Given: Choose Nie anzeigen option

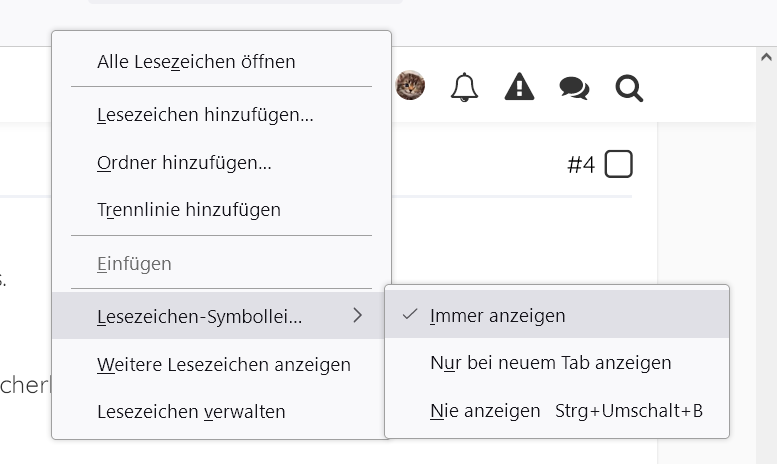Looking at the screenshot, I should [x=484, y=410].
